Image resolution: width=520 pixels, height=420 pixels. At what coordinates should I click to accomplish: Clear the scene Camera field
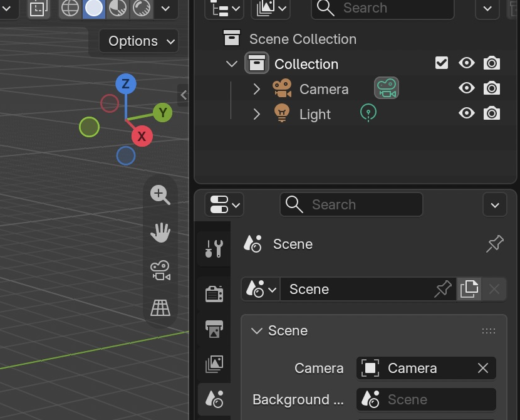(483, 368)
